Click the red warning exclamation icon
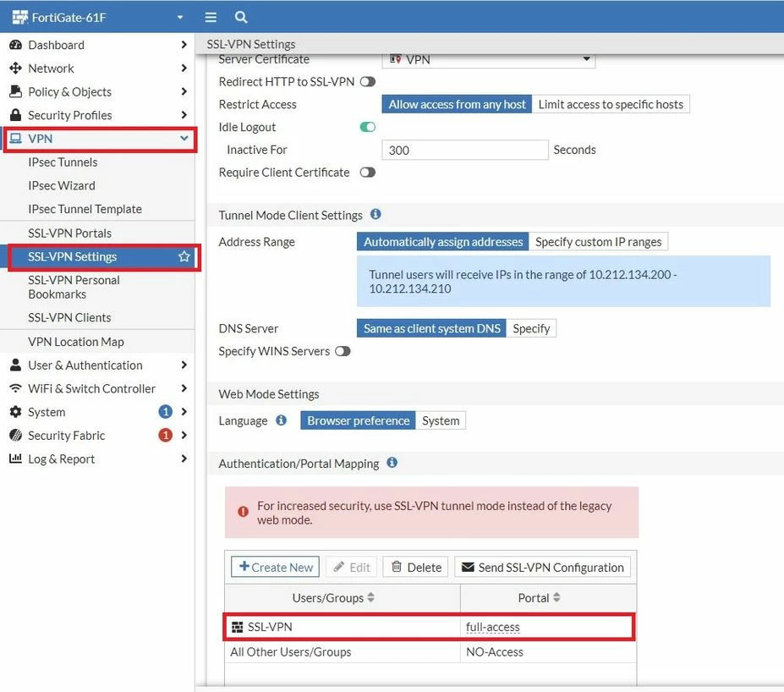The width and height of the screenshot is (784, 692). [243, 512]
